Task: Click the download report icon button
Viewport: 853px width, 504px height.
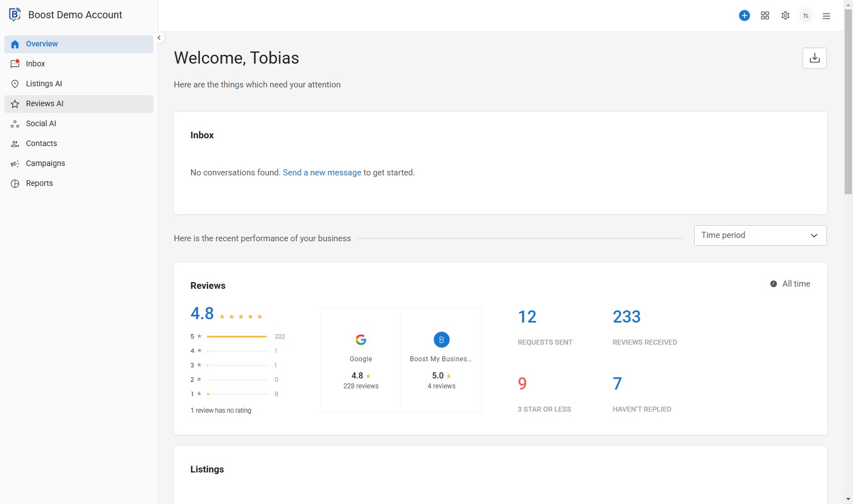Action: (x=815, y=58)
